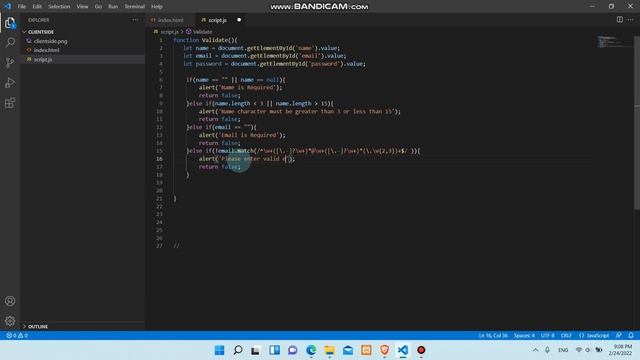Screen dimensions: 640x360
Task: Click line number 16 in the gutter
Action: coord(159,159)
